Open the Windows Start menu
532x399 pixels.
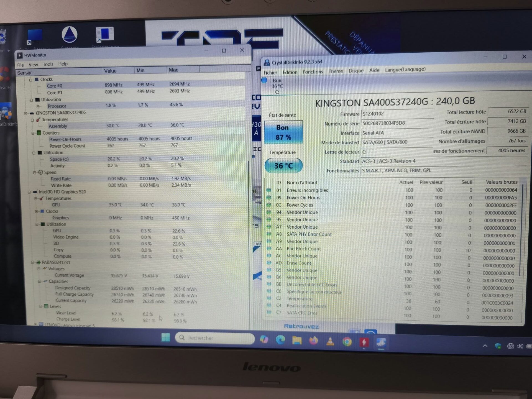pos(166,337)
